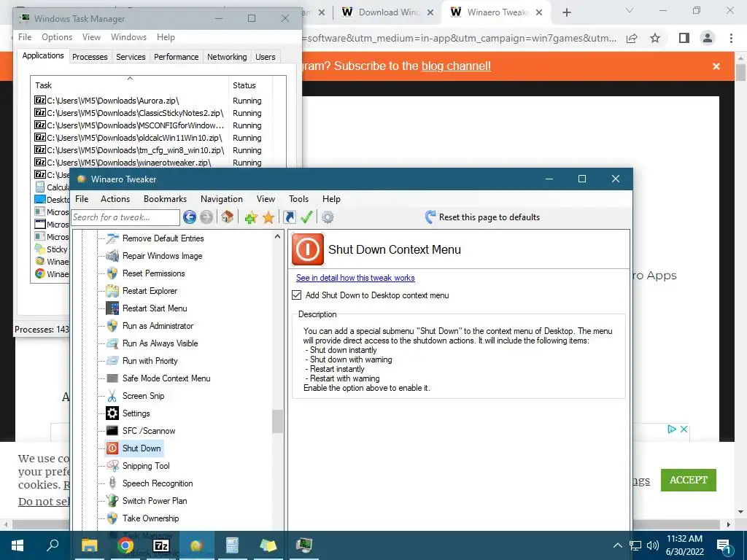Click the green ACCEPT cookies button
The height and width of the screenshot is (560, 747).
[689, 480]
